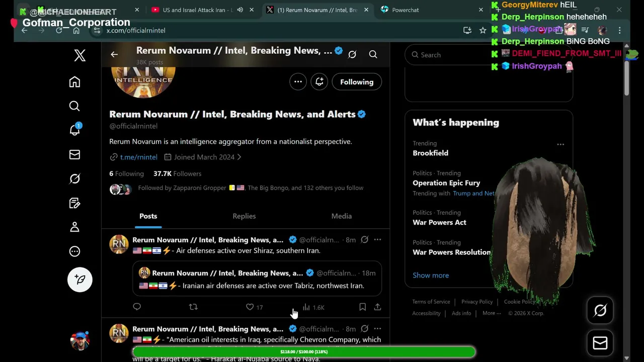
Task: Open the t.me/rnintel link
Action: 139,157
